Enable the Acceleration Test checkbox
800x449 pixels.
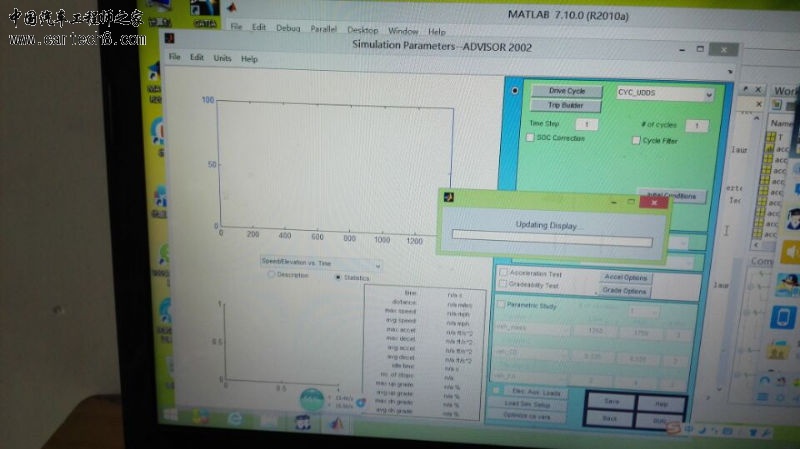[x=503, y=272]
